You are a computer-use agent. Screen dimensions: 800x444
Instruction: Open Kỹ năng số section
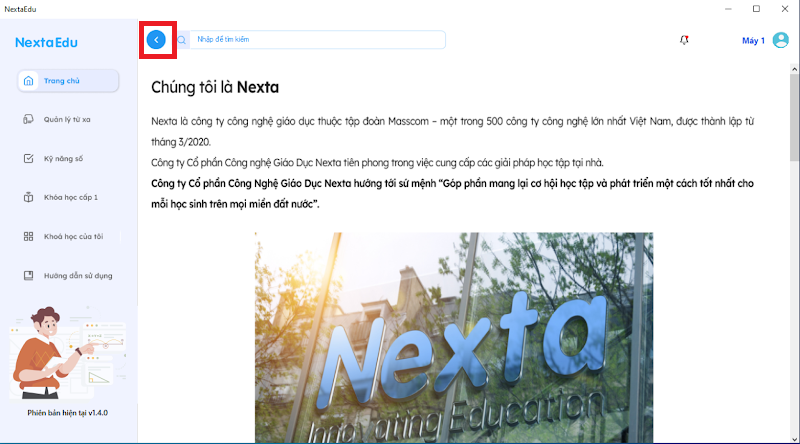pos(63,159)
